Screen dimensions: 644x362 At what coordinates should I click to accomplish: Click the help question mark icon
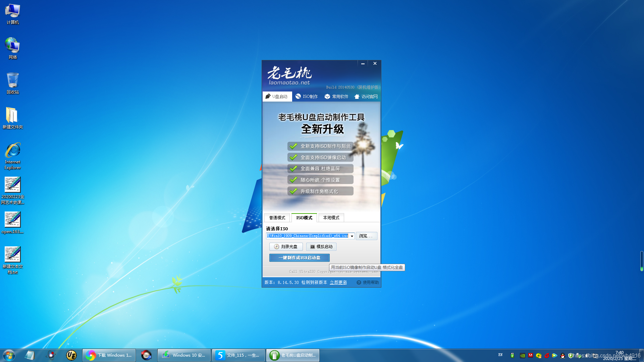point(359,283)
